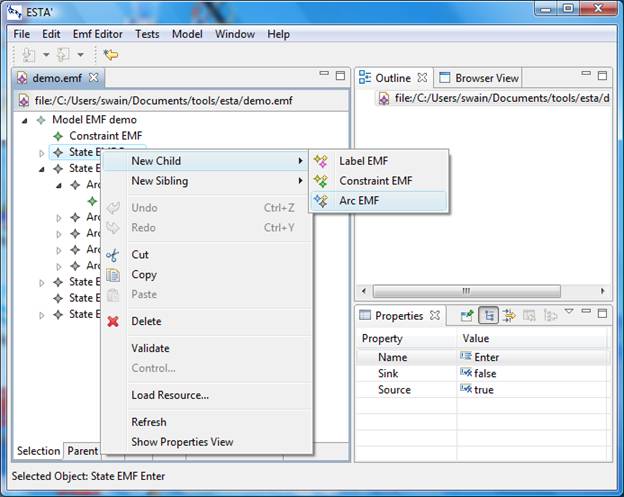This screenshot has width=624, height=497.
Task: Choose Validate from the context menu
Action: click(150, 348)
